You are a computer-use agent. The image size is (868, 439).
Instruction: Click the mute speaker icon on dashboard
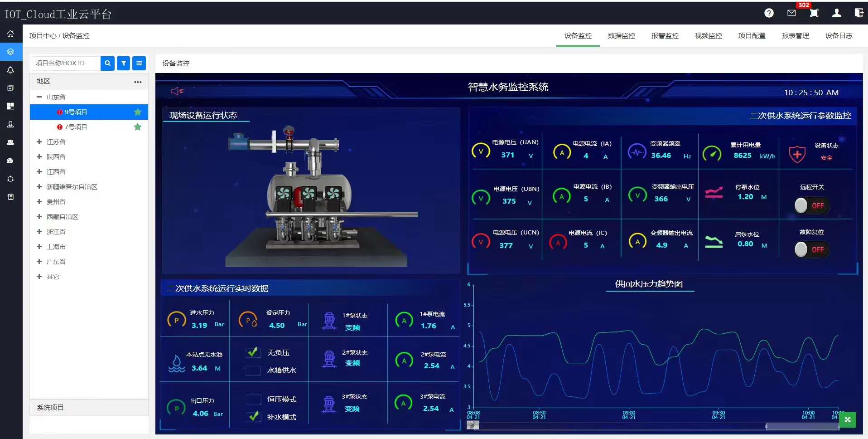point(177,91)
